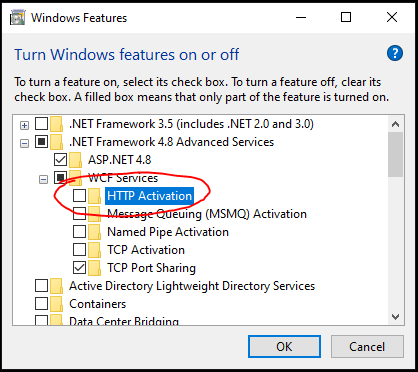Select the TCP Activation label
This screenshot has height=372, width=418.
tap(146, 250)
